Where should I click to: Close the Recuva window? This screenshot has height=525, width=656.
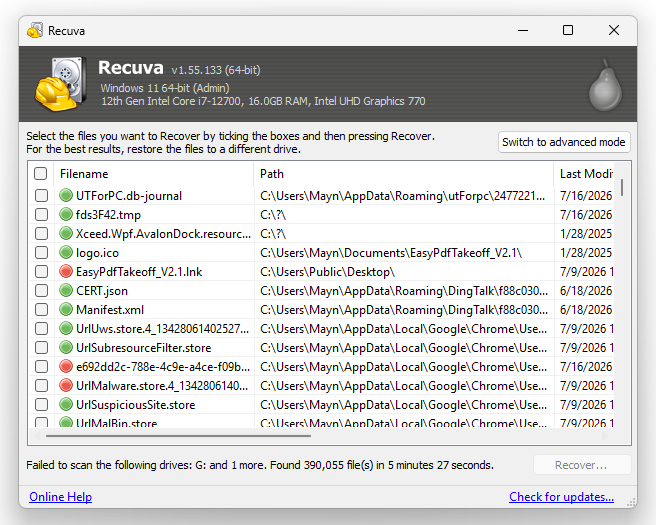click(614, 30)
